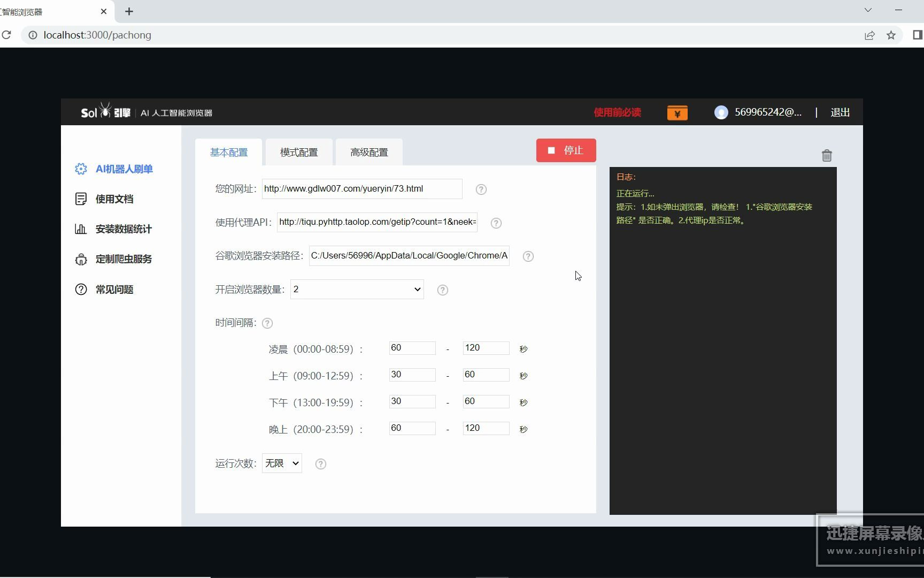Click the help icon beside 谷歌浏览器安装路径
924x578 pixels.
point(528,256)
